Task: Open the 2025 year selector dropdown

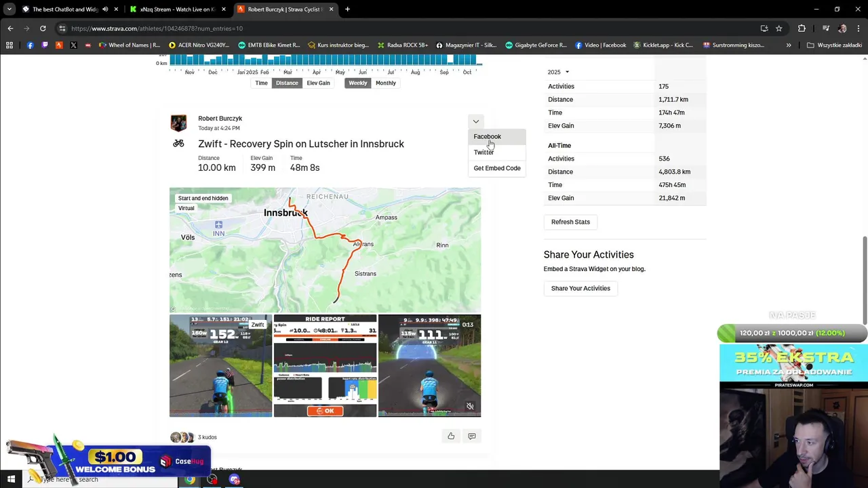Action: click(558, 73)
